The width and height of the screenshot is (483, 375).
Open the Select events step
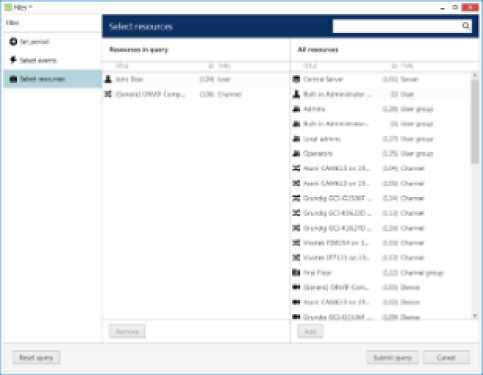tap(52, 60)
